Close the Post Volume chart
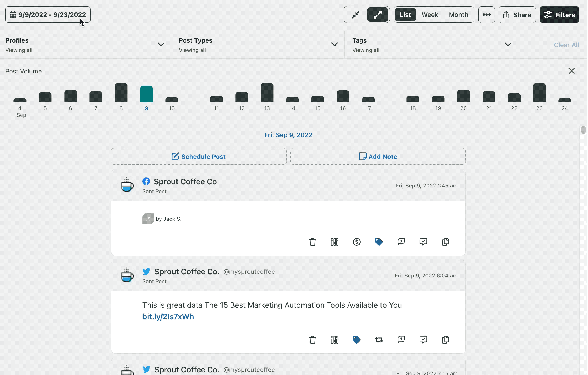Image resolution: width=588 pixels, height=375 pixels. 572,71
